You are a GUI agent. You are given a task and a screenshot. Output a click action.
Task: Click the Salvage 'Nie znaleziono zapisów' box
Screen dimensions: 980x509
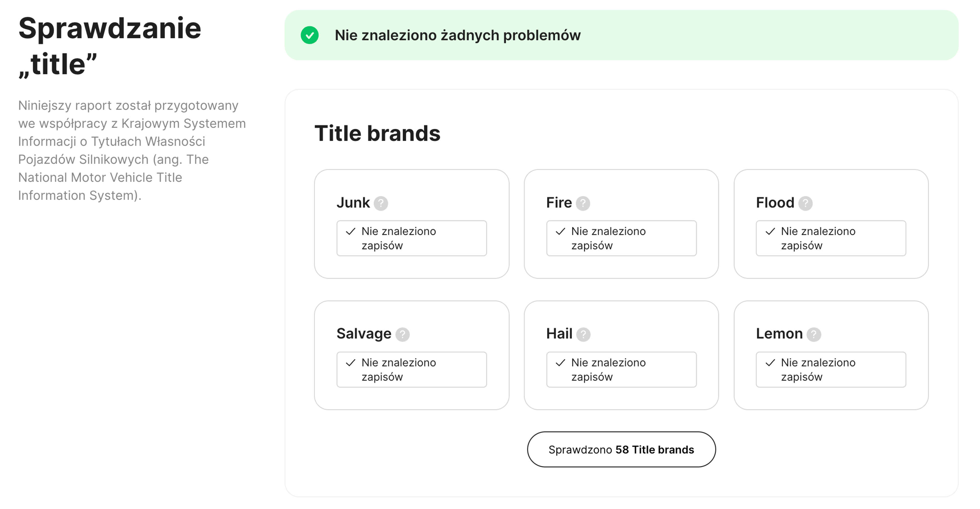(411, 369)
